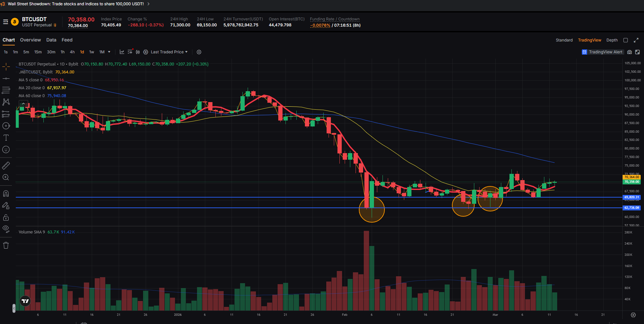Expand the more timeframes dropdown arrow
The width and height of the screenshot is (644, 324).
point(109,52)
